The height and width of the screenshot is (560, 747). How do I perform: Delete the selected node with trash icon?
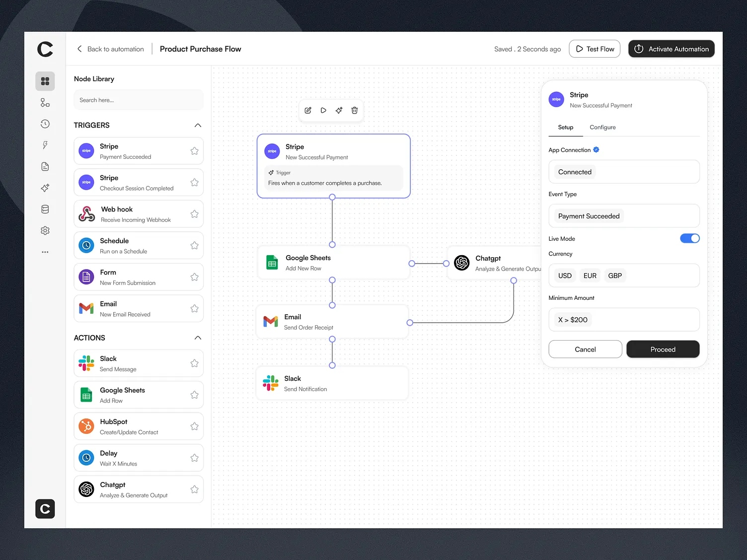(355, 110)
